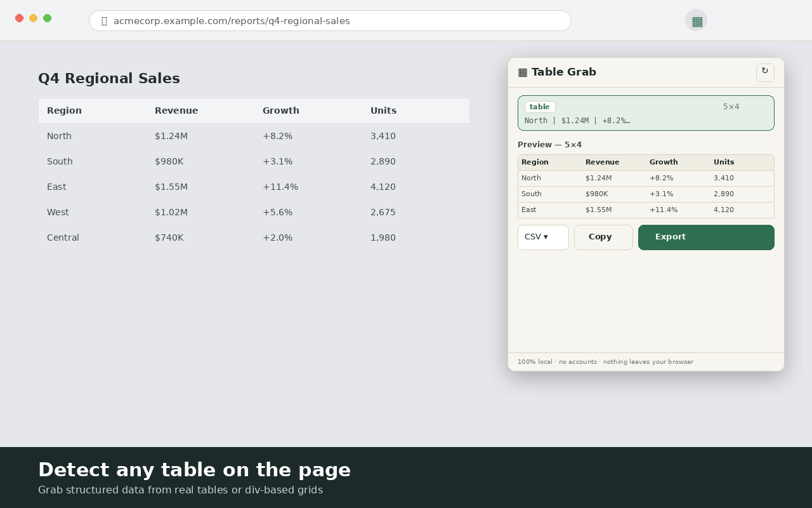Click the Region header in preview table
Viewport: 812px width, 508px height.
point(535,162)
